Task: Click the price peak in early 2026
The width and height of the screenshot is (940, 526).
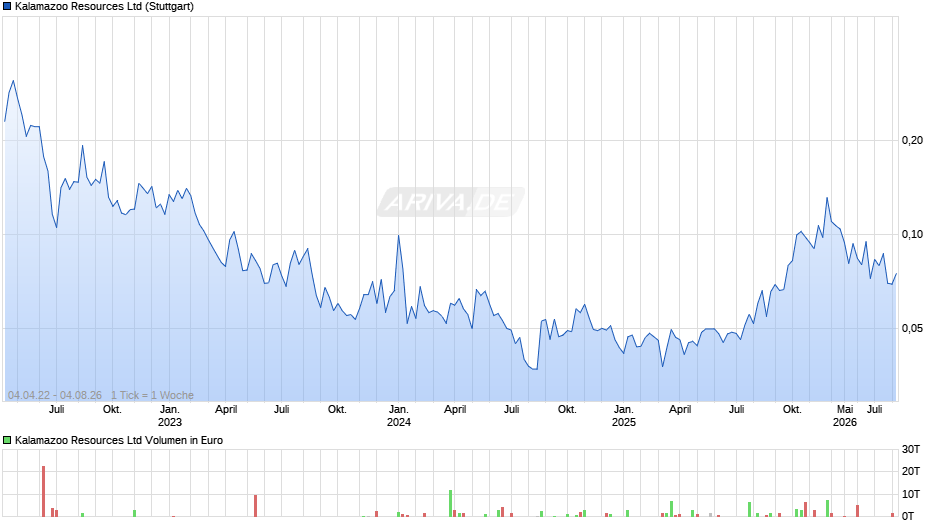Action: tap(827, 198)
